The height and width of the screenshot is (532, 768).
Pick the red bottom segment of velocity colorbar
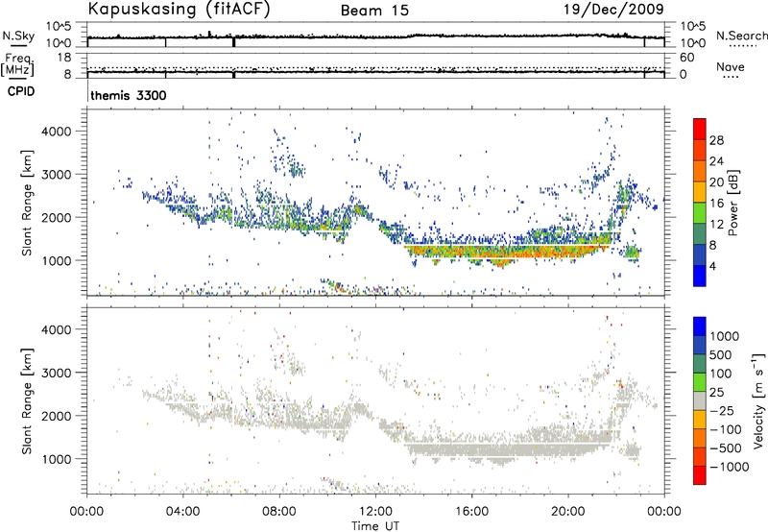[700, 475]
